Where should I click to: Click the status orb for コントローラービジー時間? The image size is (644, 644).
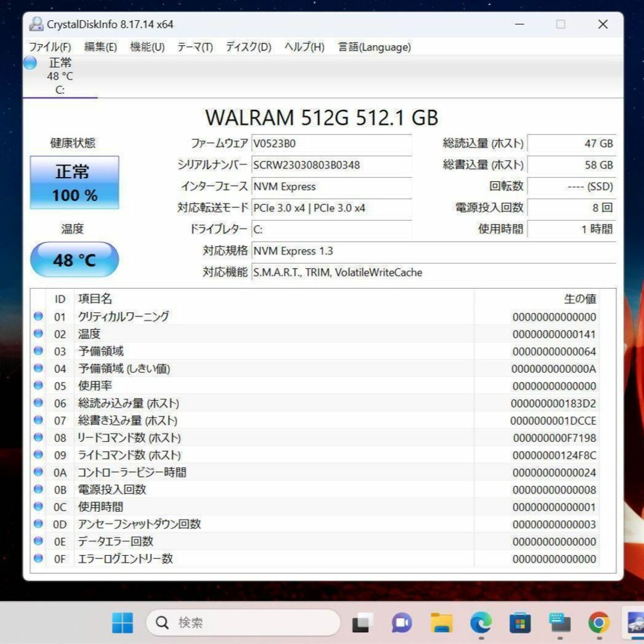click(x=38, y=472)
